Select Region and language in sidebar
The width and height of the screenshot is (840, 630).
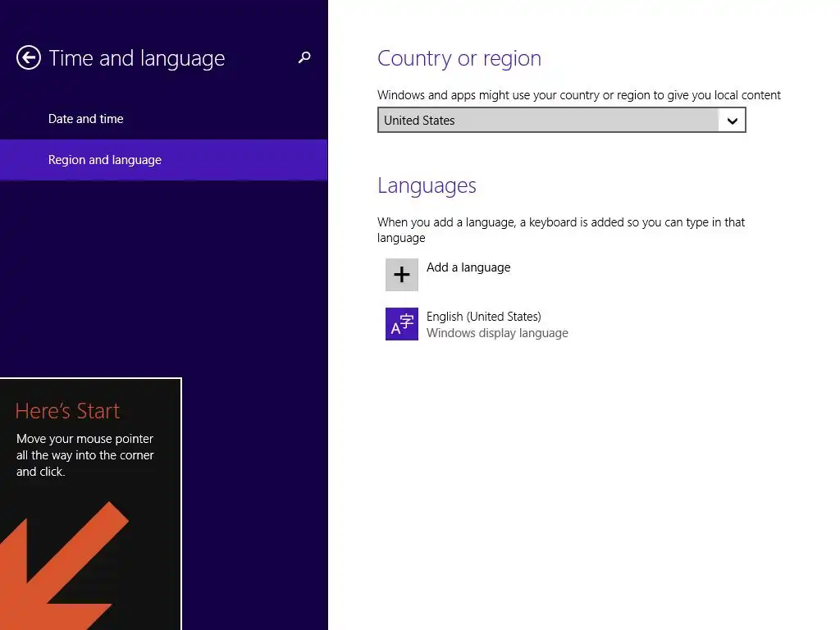[x=164, y=160]
